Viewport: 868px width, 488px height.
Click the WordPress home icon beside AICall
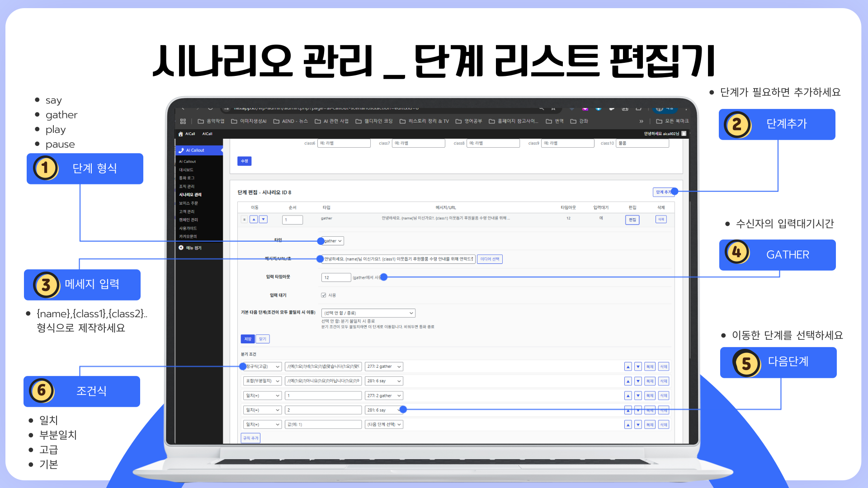click(181, 134)
